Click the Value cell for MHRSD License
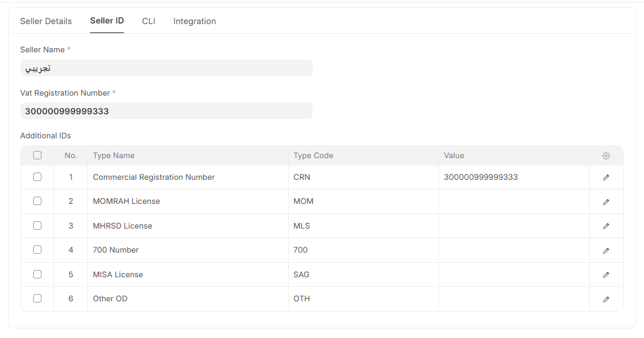The width and height of the screenshot is (644, 338). (514, 226)
